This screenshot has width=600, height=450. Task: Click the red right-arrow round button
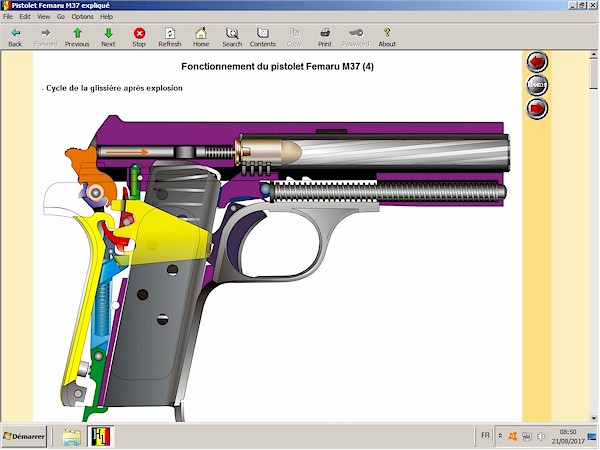[537, 108]
